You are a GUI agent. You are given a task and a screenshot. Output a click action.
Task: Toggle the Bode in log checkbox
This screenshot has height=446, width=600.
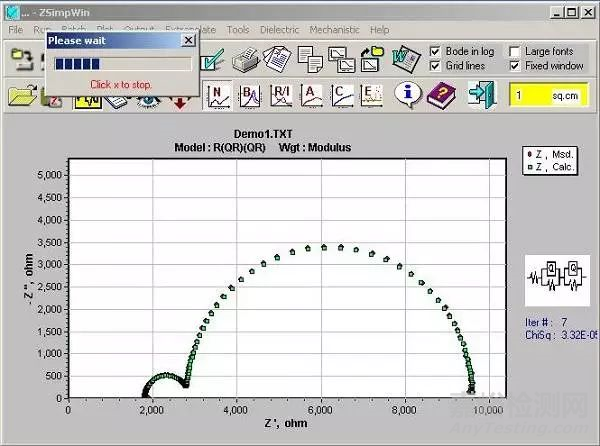coord(435,51)
